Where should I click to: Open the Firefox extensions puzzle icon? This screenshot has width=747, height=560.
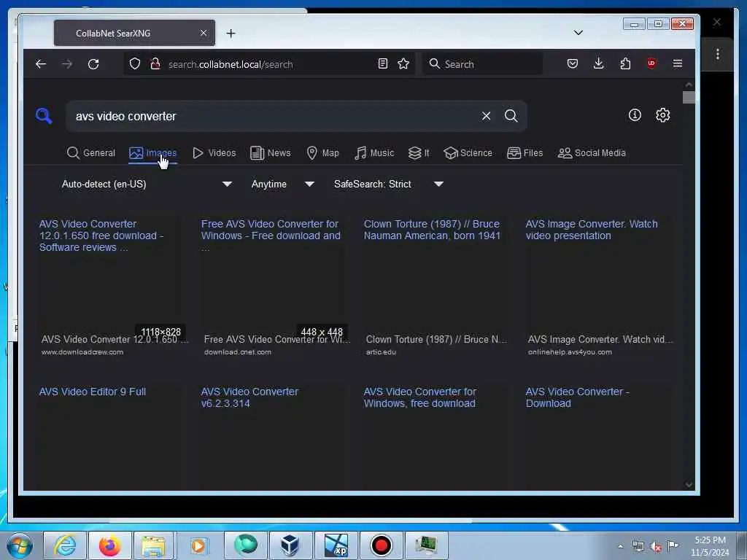[x=625, y=64]
